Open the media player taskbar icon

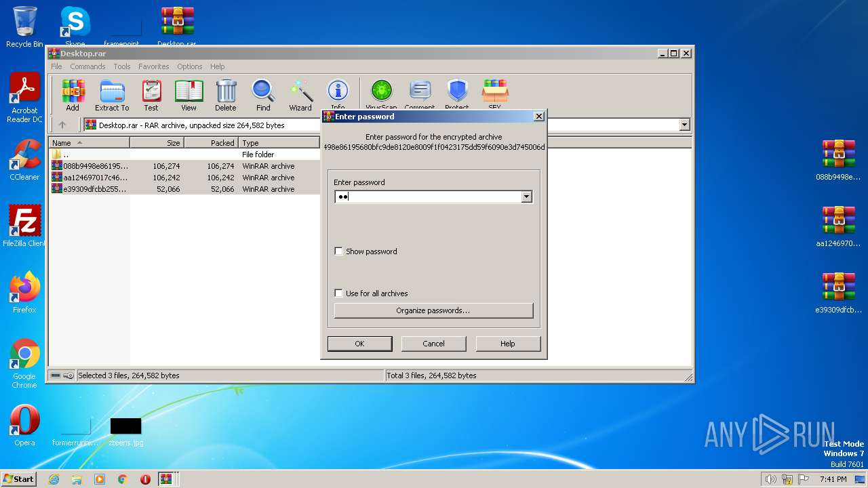[x=100, y=479]
